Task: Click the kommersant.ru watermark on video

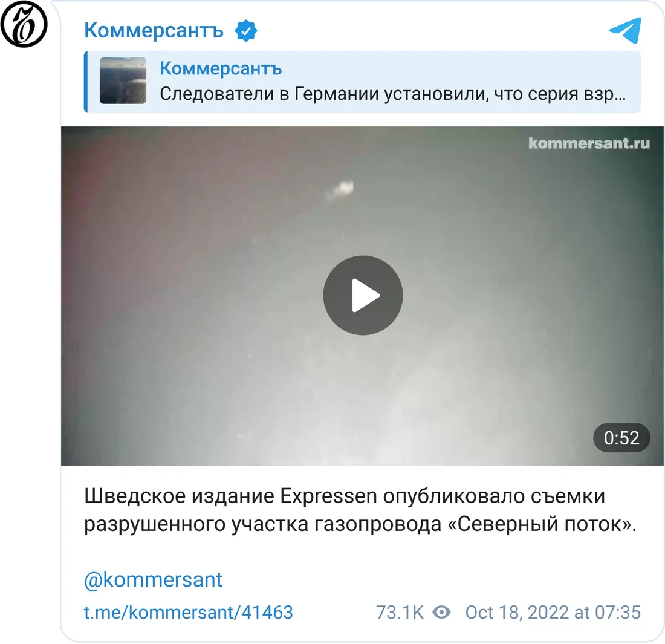Action: (589, 143)
